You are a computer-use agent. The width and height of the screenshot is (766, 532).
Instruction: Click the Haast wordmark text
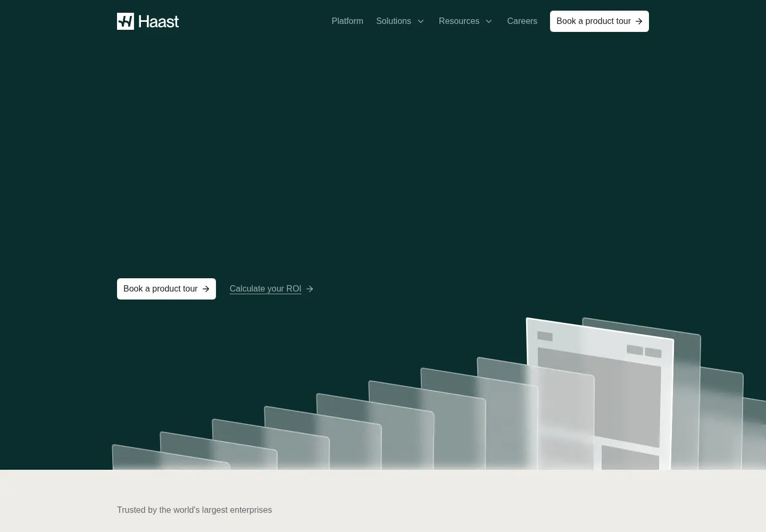(159, 21)
